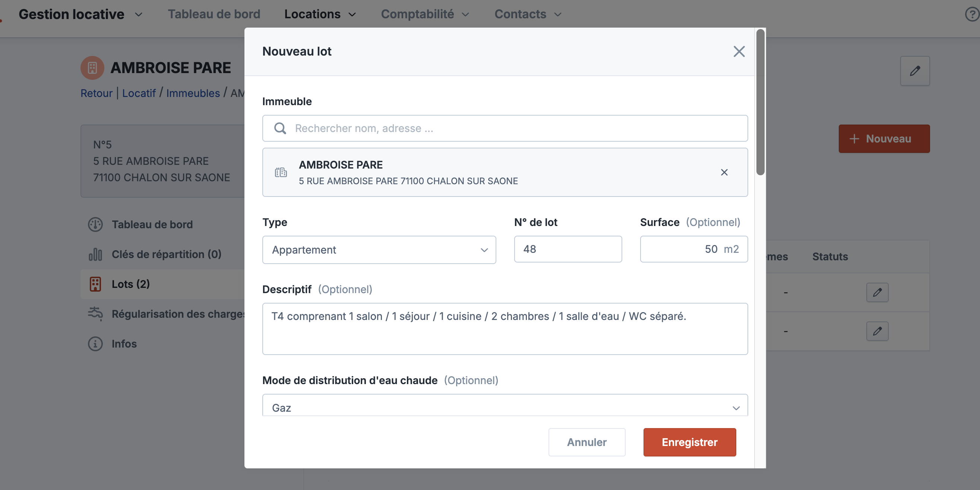Click the Immeubles breadcrumb link
The height and width of the screenshot is (490, 980).
click(x=193, y=93)
